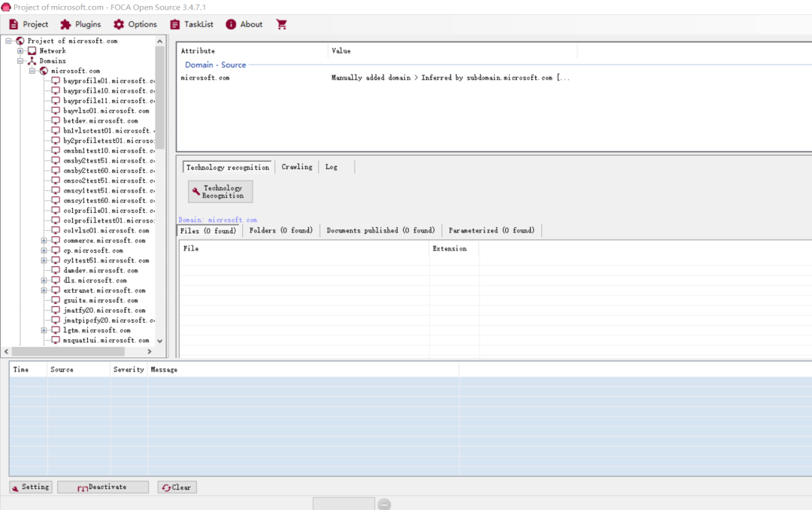The image size is (812, 510).
Task: Click computer icon of commerce.microsoft.com
Action: click(56, 241)
